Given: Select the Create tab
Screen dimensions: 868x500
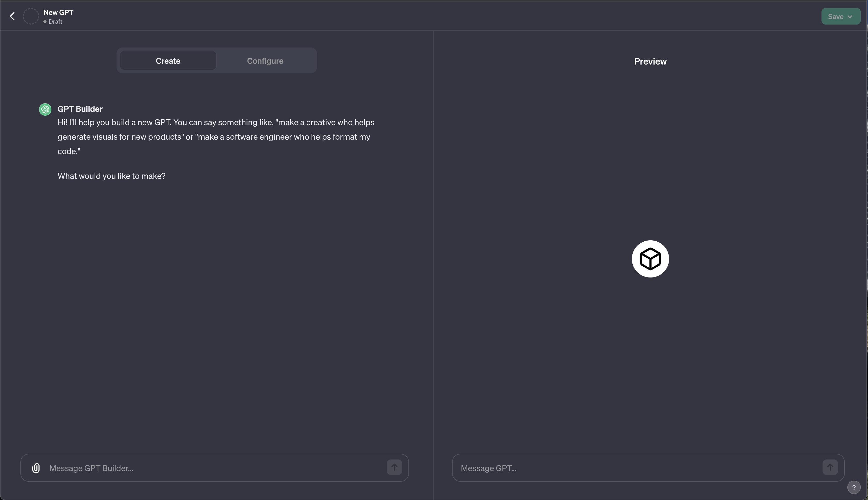Looking at the screenshot, I should coord(168,60).
